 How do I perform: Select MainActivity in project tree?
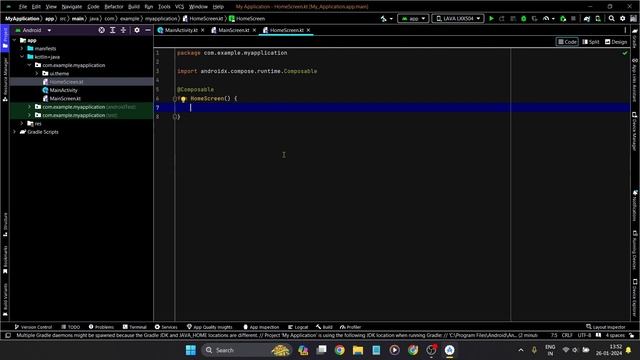pos(63,90)
